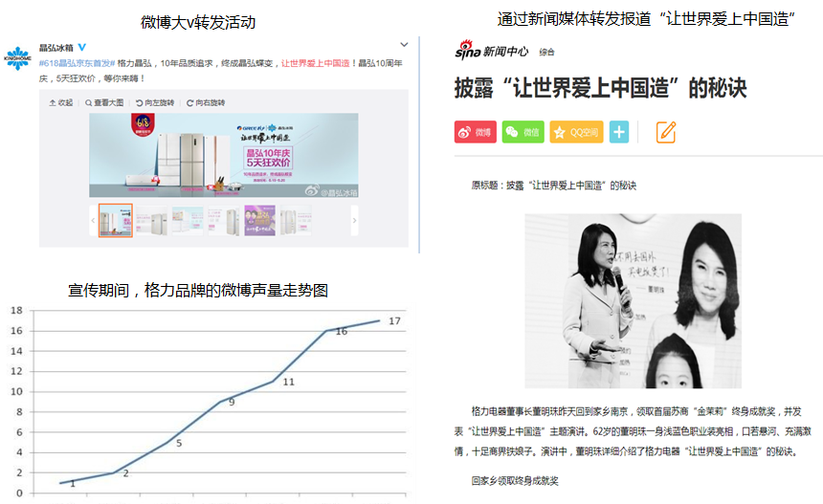Viewport: 823px width, 504px height.
Task: Select the third thumbnail image
Action: 188,220
